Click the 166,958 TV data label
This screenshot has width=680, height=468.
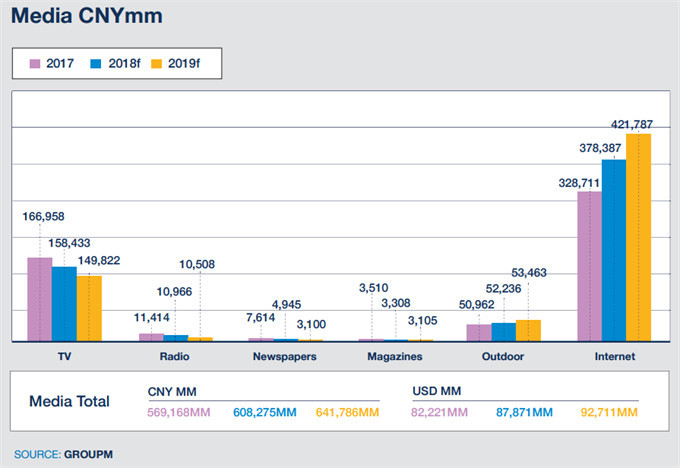click(44, 216)
